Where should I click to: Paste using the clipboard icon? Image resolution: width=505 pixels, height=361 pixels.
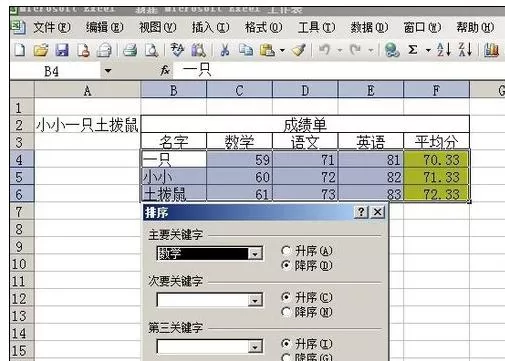(x=267, y=50)
